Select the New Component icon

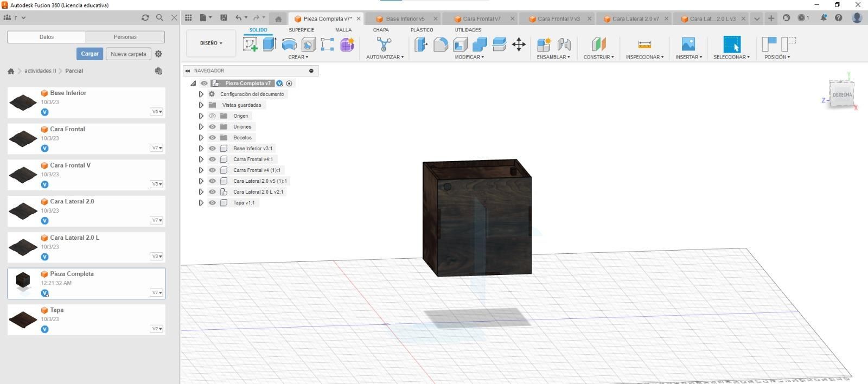click(544, 44)
